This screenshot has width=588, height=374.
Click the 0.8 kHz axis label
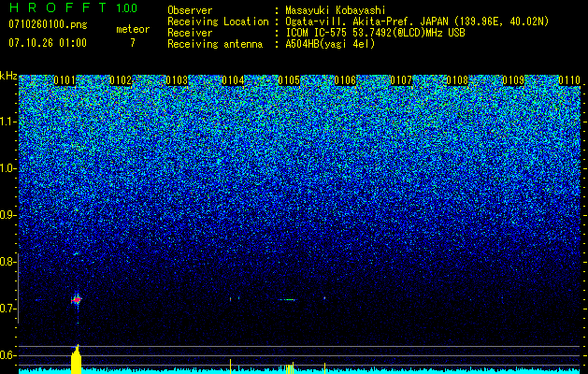pyautogui.click(x=8, y=262)
